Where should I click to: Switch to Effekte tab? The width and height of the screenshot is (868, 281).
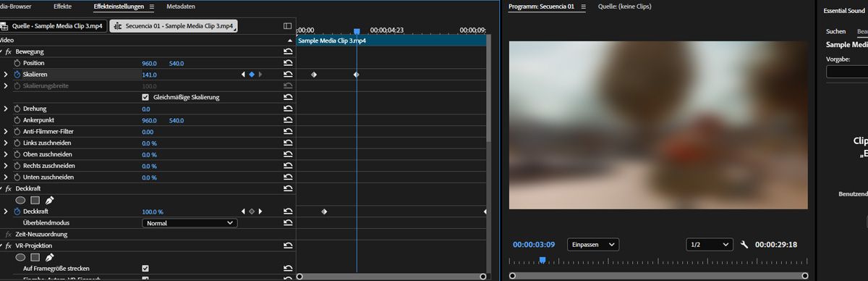click(x=62, y=7)
